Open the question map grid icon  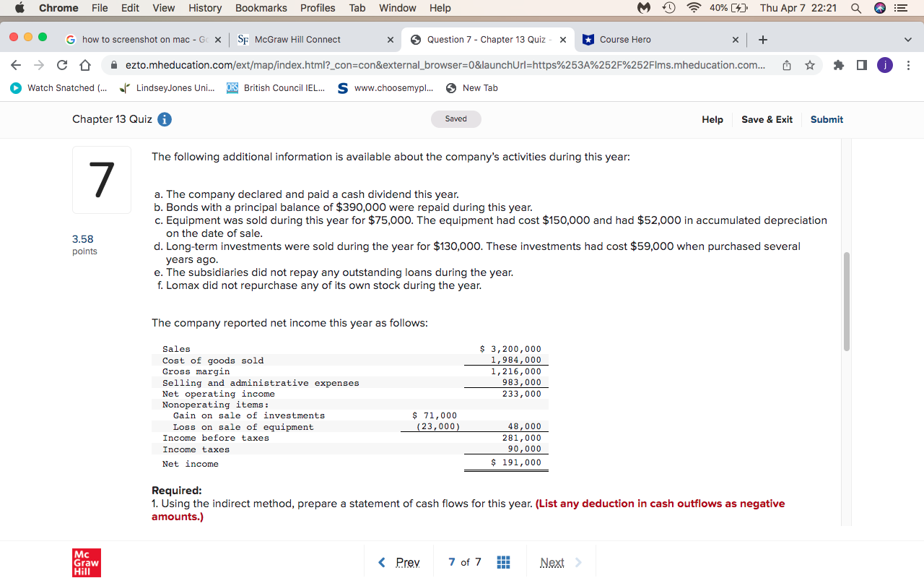pyautogui.click(x=503, y=562)
